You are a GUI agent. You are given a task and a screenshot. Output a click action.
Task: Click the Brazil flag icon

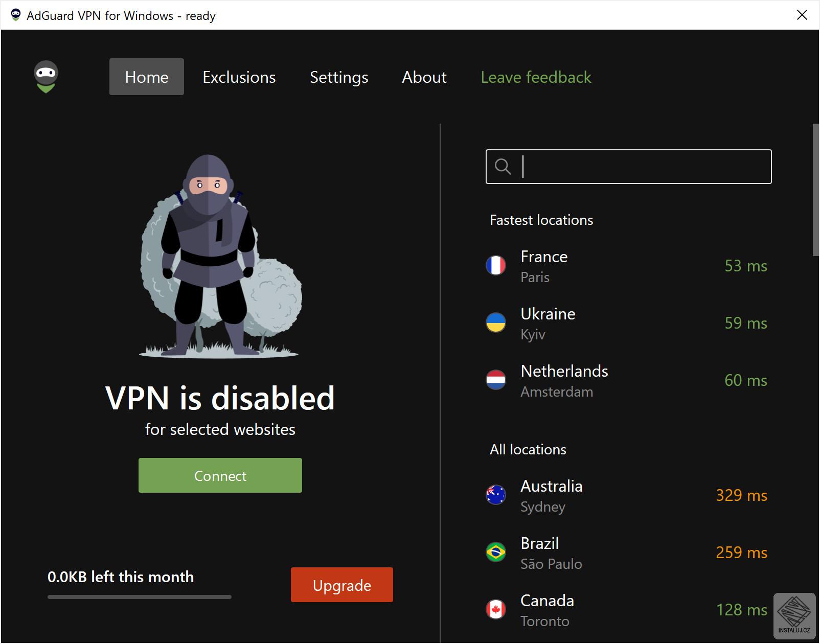coord(496,553)
